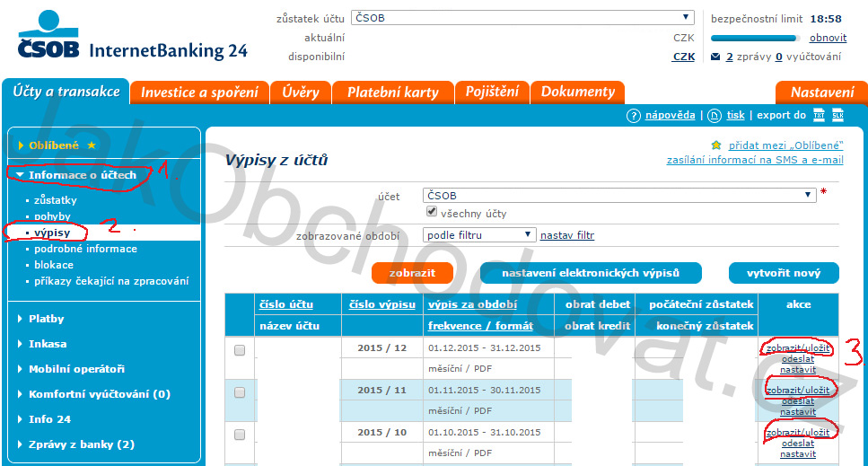This screenshot has height=466, width=868.
Task: Click zobrazit/uložit for statement 2015 / 10
Action: (798, 432)
